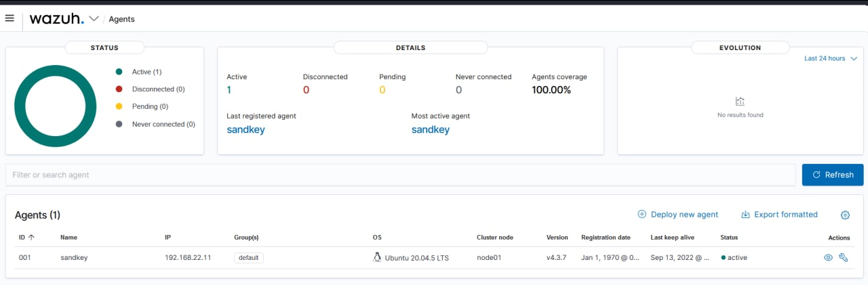Open the Last 24 hours dropdown
Viewport: 868px width, 285px height.
click(829, 59)
